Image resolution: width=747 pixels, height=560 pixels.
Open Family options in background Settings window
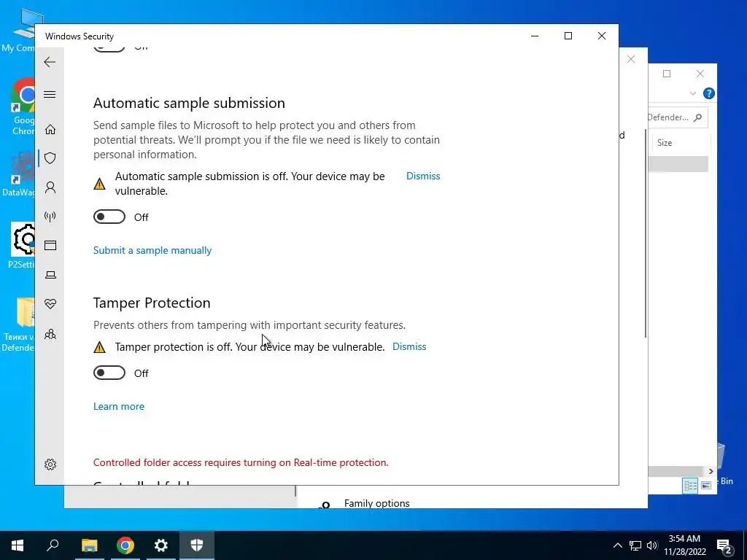point(377,503)
